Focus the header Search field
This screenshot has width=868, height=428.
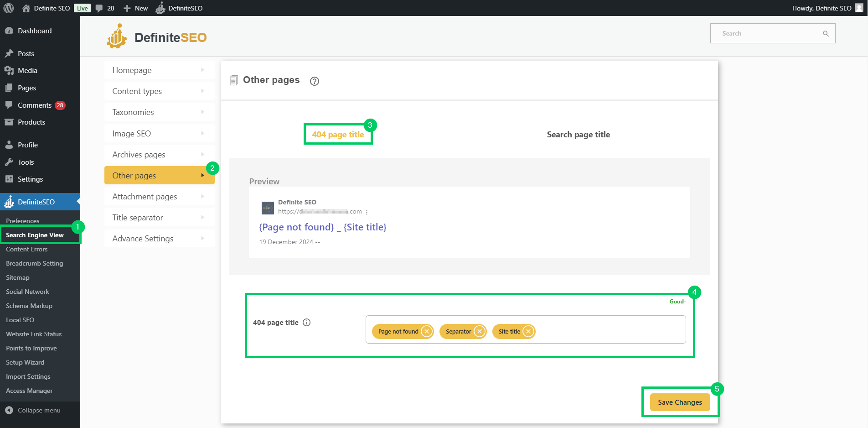[773, 33]
